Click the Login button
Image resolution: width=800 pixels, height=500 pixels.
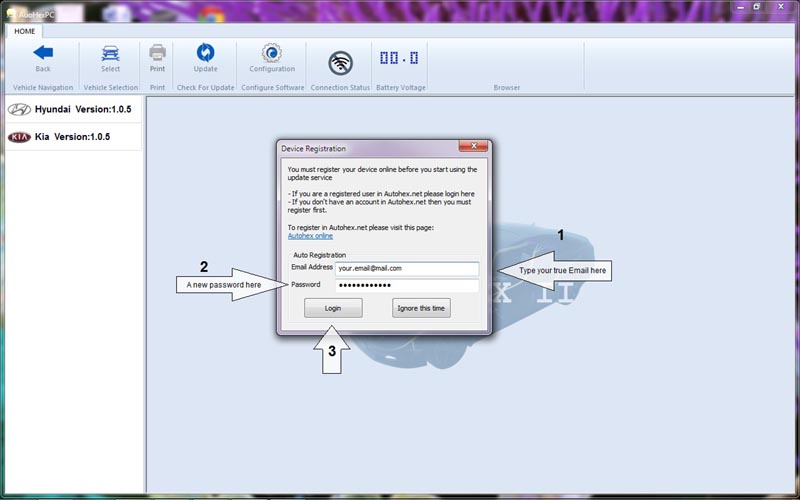[333, 308]
